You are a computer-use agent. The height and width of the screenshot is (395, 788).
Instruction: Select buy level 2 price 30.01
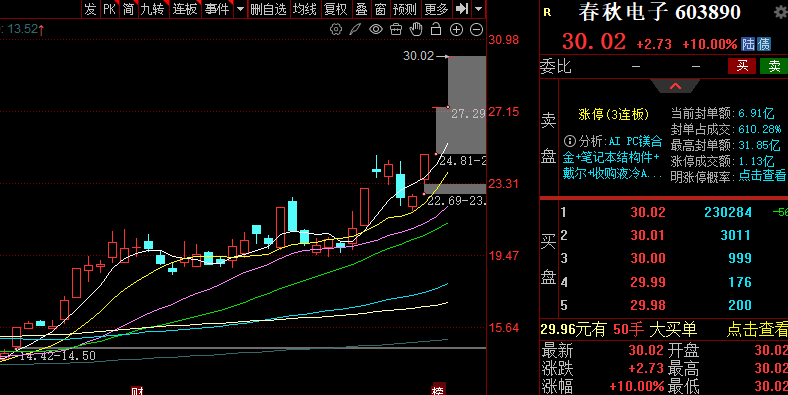pos(648,235)
